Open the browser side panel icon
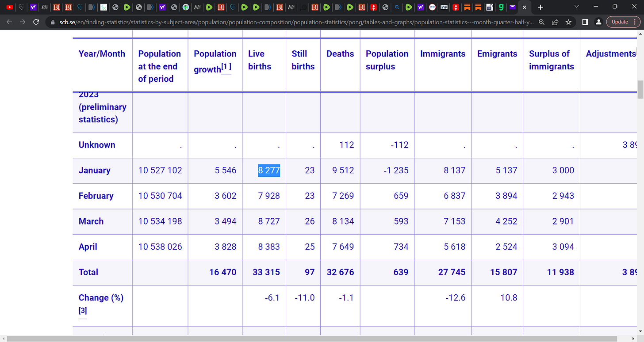 click(x=585, y=22)
